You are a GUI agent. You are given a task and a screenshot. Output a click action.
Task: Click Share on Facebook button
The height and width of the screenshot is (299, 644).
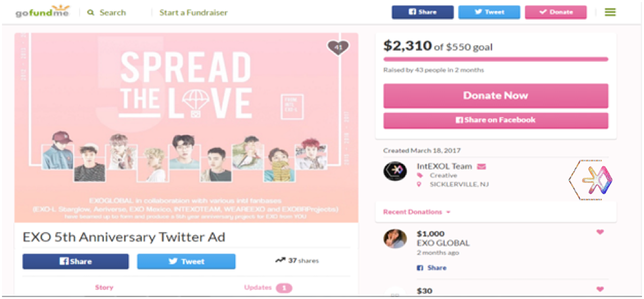(495, 120)
